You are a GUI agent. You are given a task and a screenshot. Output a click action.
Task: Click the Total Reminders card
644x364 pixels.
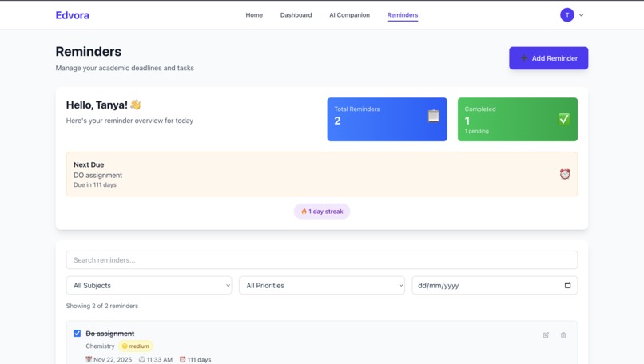[387, 120]
